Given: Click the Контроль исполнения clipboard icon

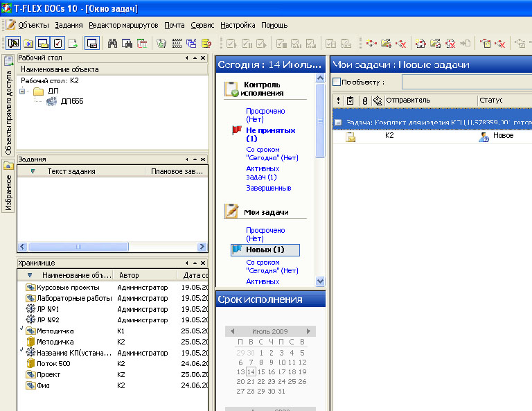Looking at the screenshot, I should [x=231, y=89].
